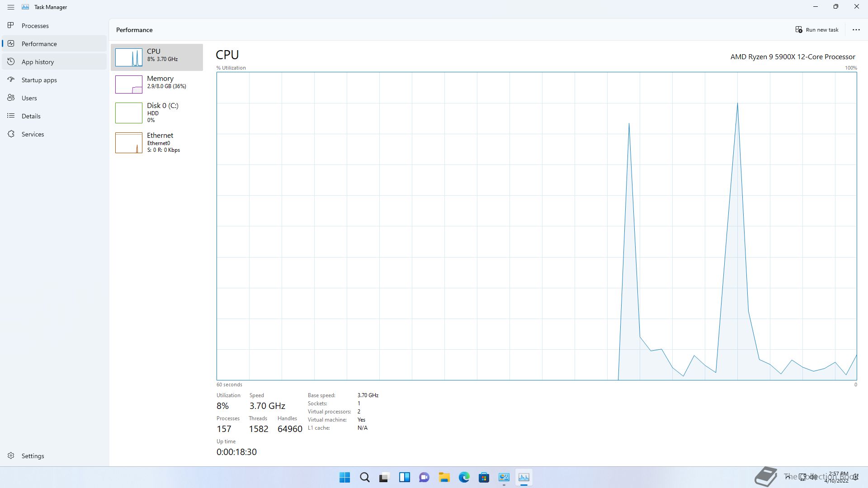Click the network icon in system tray
This screenshot has height=488, width=868.
coord(802,477)
